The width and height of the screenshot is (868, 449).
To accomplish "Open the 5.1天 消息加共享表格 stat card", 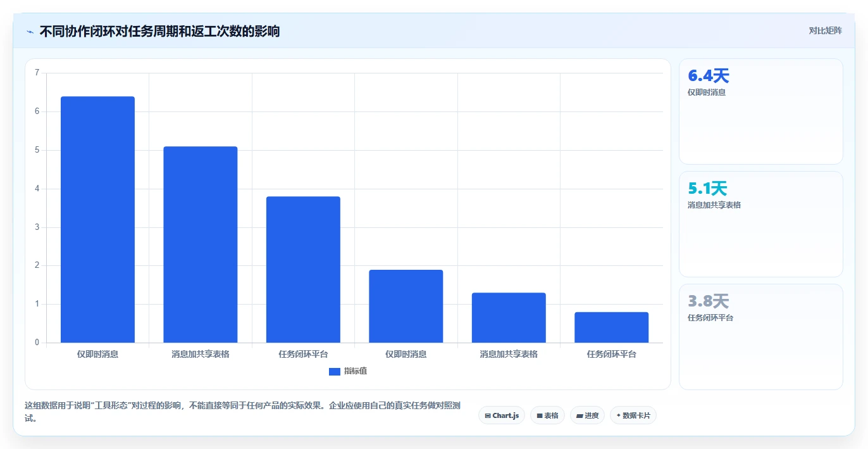I will [x=761, y=224].
